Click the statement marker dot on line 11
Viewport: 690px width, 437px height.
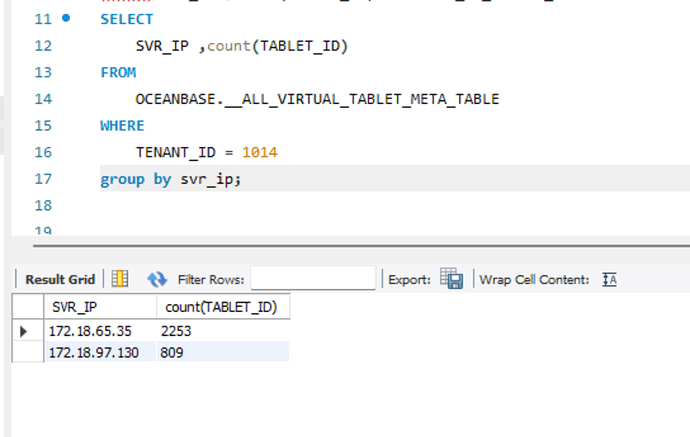point(67,19)
